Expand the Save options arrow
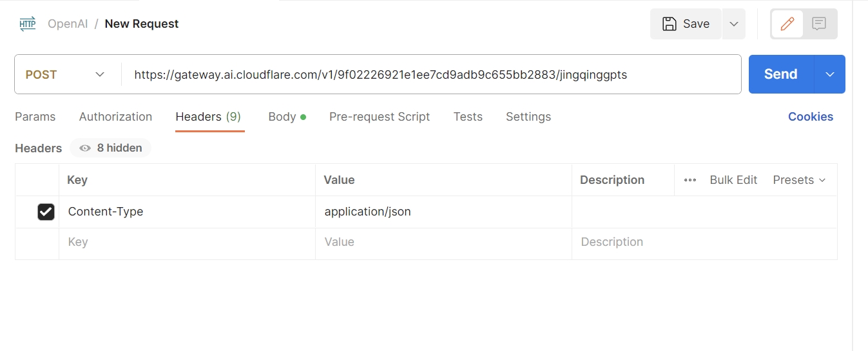 pos(733,24)
